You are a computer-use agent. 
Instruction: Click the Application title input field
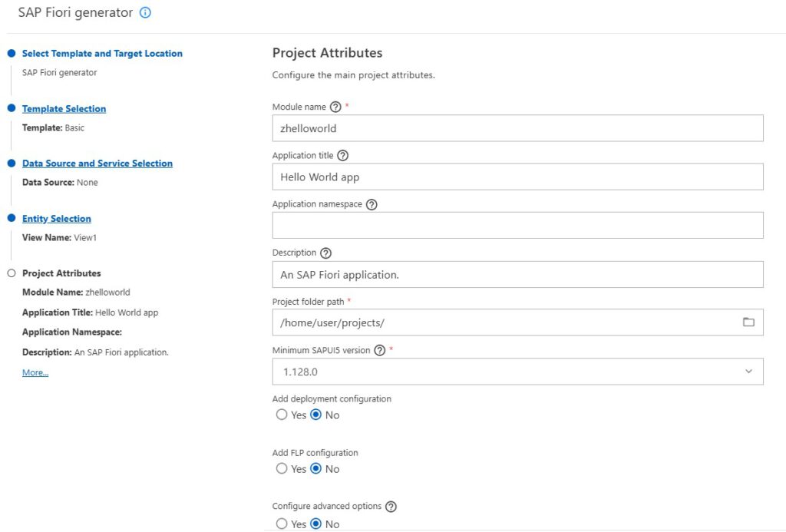pos(517,177)
